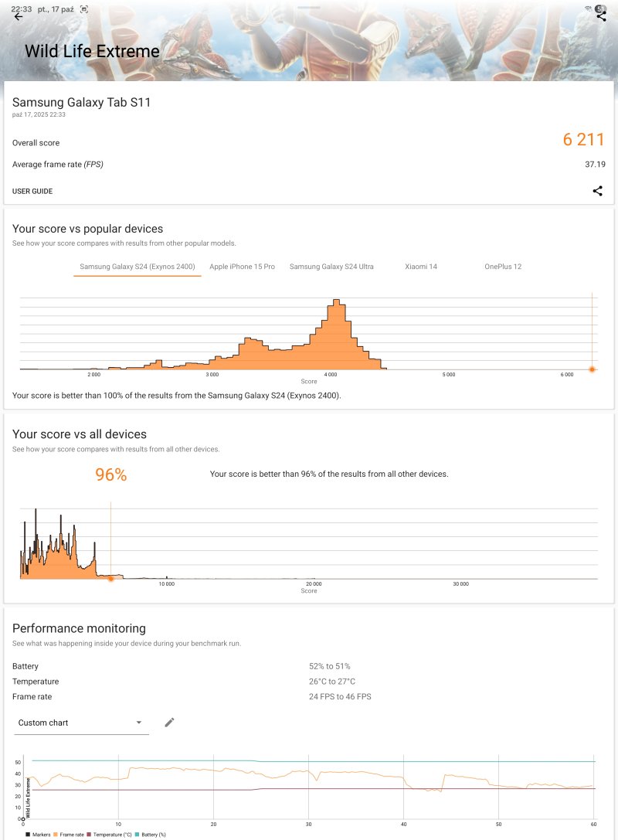
Task: Tap the back arrow in the header
Action: click(x=19, y=16)
